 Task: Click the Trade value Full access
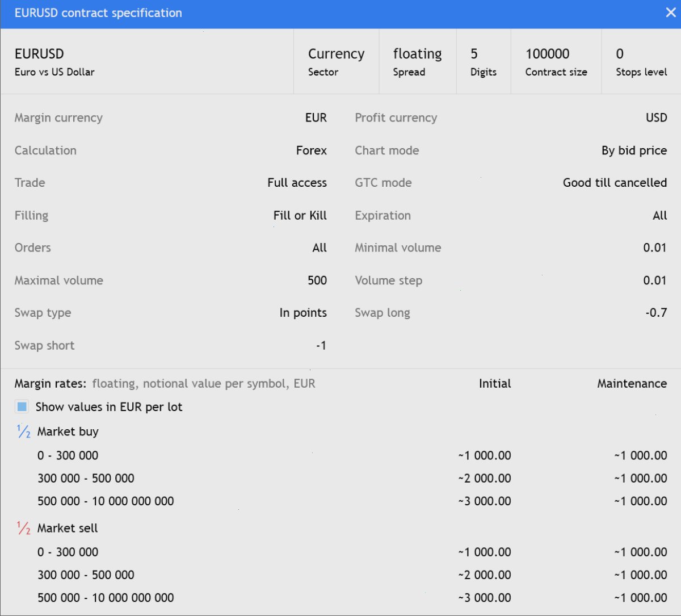(297, 183)
